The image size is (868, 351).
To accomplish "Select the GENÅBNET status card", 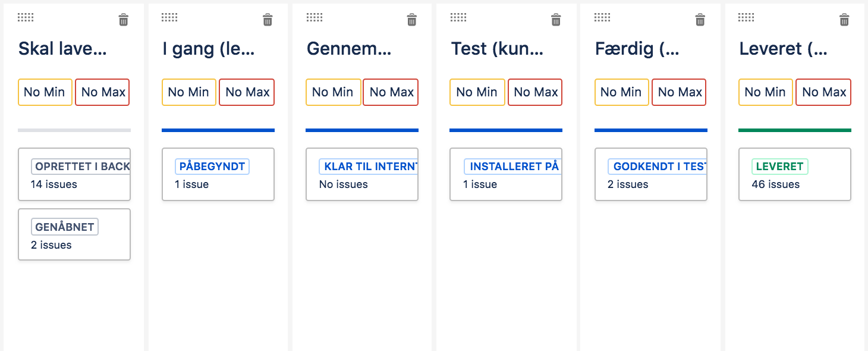I will [74, 234].
